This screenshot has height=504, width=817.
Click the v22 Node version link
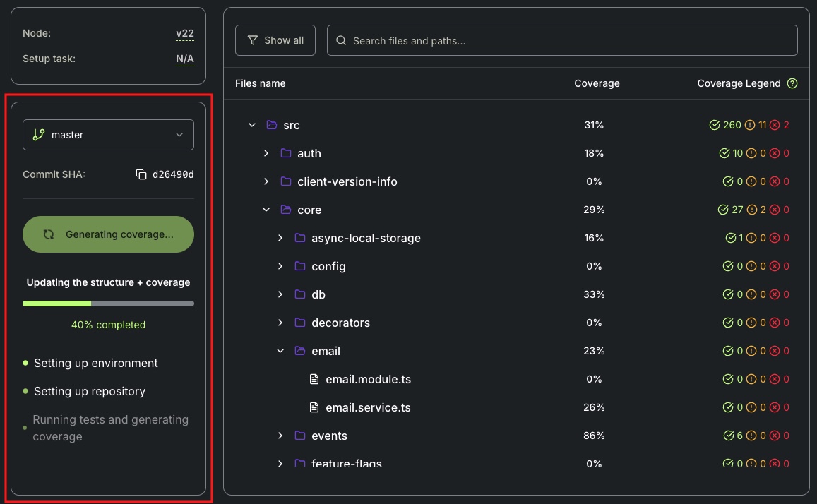(x=185, y=33)
